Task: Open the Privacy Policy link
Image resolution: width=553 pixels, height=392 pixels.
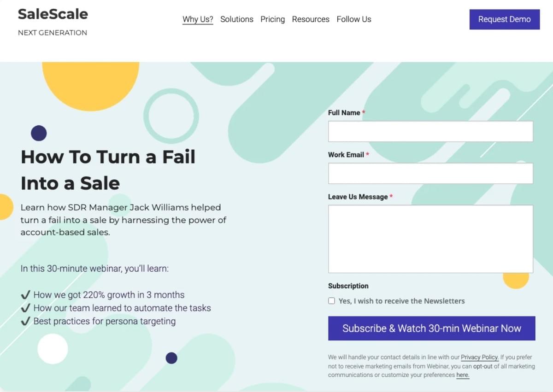Action: click(x=479, y=357)
